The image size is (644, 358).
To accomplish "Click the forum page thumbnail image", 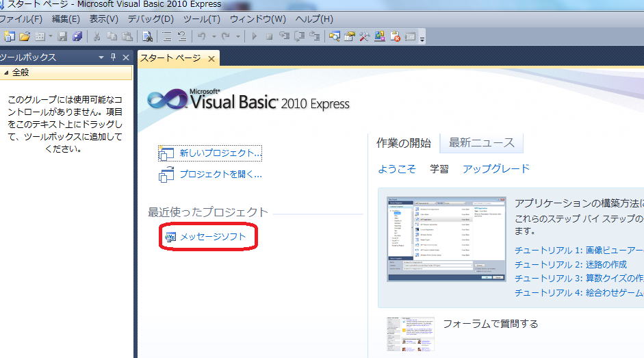I will coord(411,334).
